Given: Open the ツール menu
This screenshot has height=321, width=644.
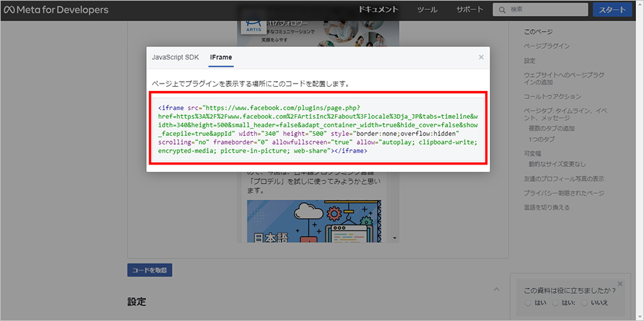Looking at the screenshot, I should click(427, 10).
